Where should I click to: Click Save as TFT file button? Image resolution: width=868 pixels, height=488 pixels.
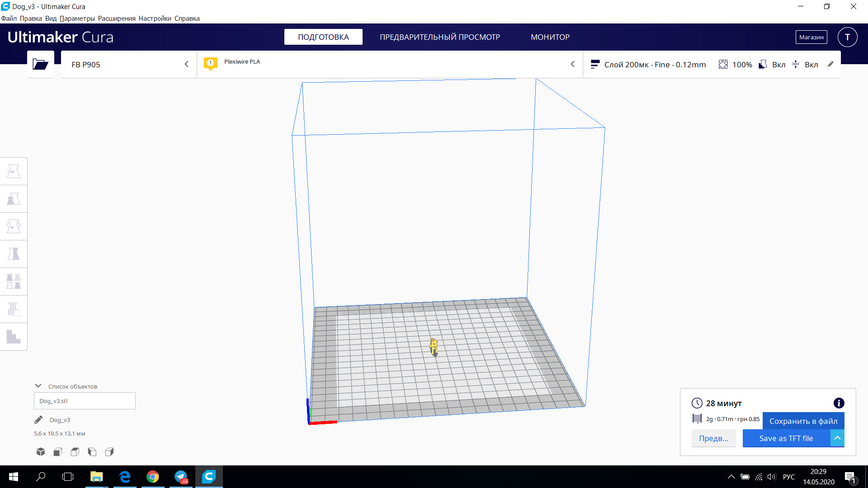pos(786,438)
